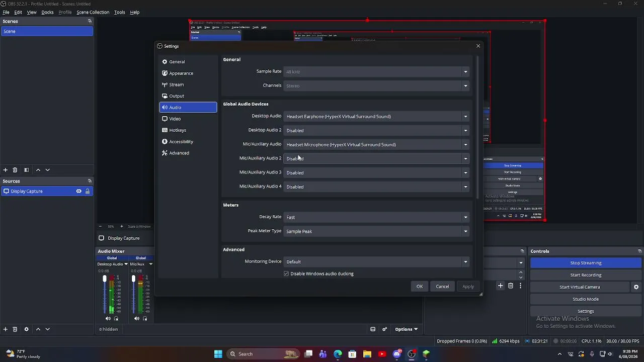Switch to the Stream settings tab
This screenshot has width=644, height=362.
pos(188,84)
